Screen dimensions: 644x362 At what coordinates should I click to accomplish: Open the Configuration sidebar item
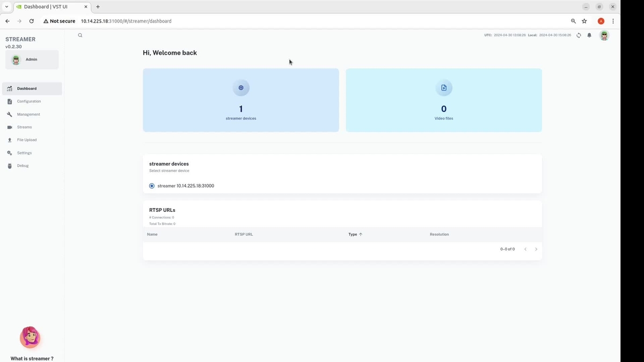pos(28,101)
